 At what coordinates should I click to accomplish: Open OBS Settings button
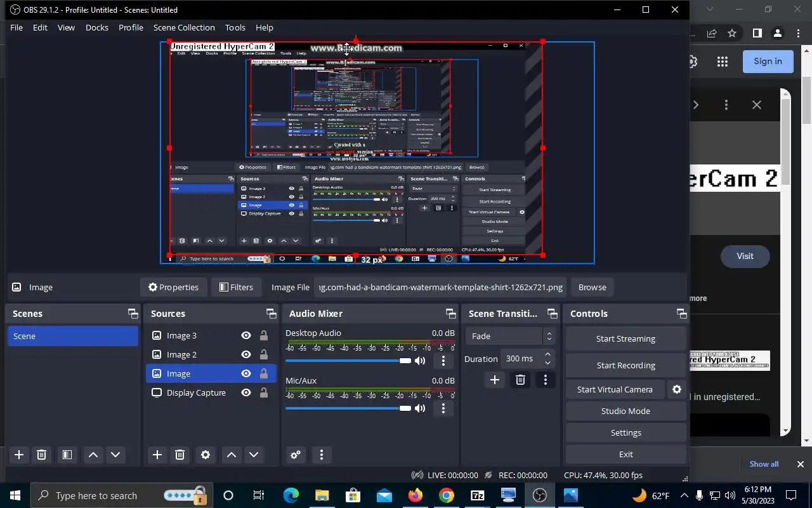pyautogui.click(x=625, y=432)
